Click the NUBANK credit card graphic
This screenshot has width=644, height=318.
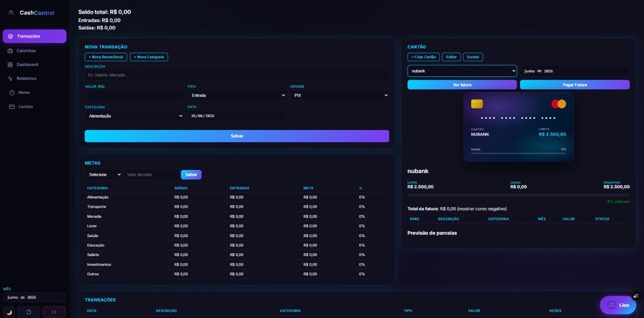pos(518,127)
